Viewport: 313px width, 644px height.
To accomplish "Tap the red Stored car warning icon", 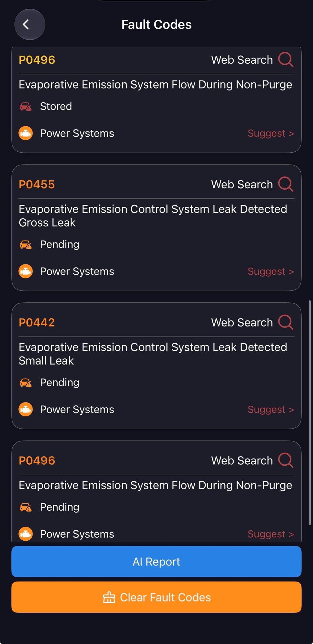I will click(25, 106).
